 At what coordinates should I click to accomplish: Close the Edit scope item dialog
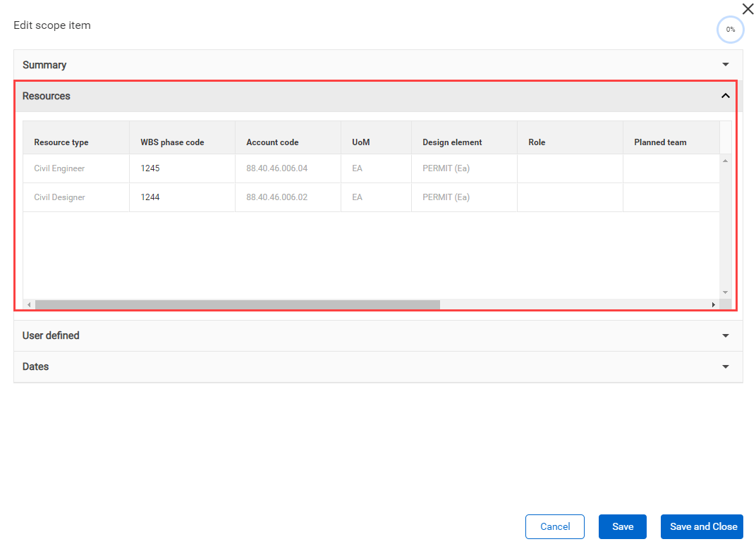[748, 8]
